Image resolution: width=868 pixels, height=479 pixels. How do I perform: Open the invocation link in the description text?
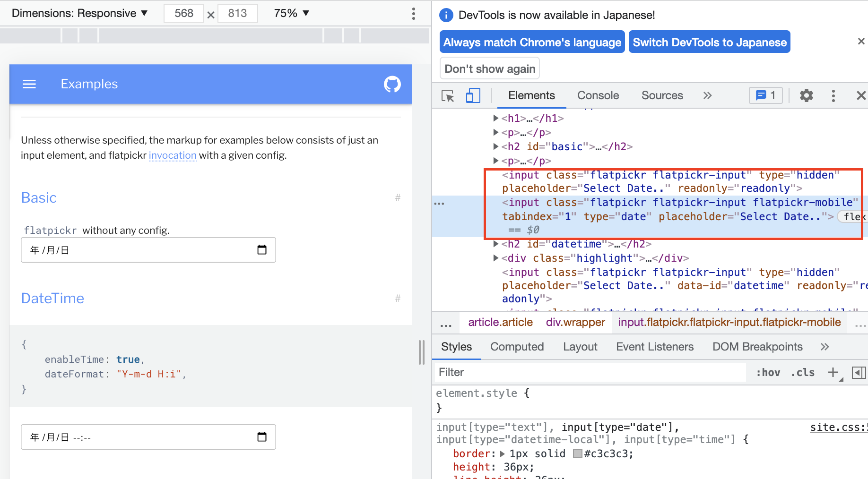point(173,155)
